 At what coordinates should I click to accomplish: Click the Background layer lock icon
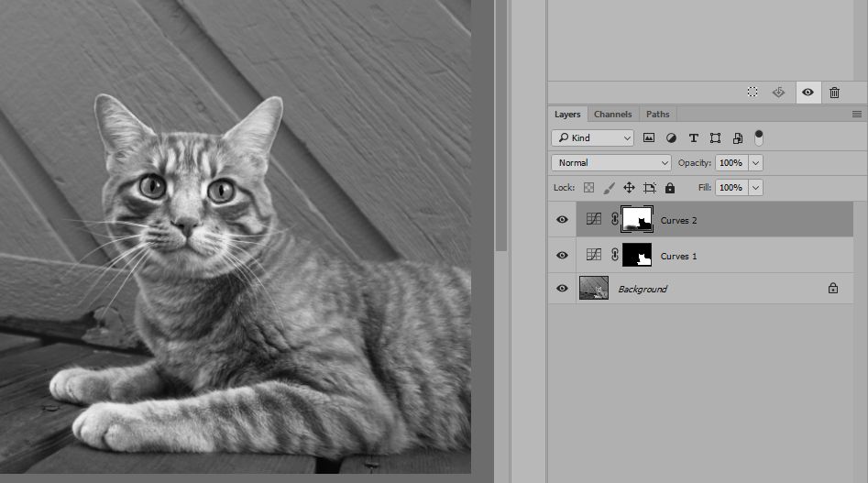tap(833, 288)
